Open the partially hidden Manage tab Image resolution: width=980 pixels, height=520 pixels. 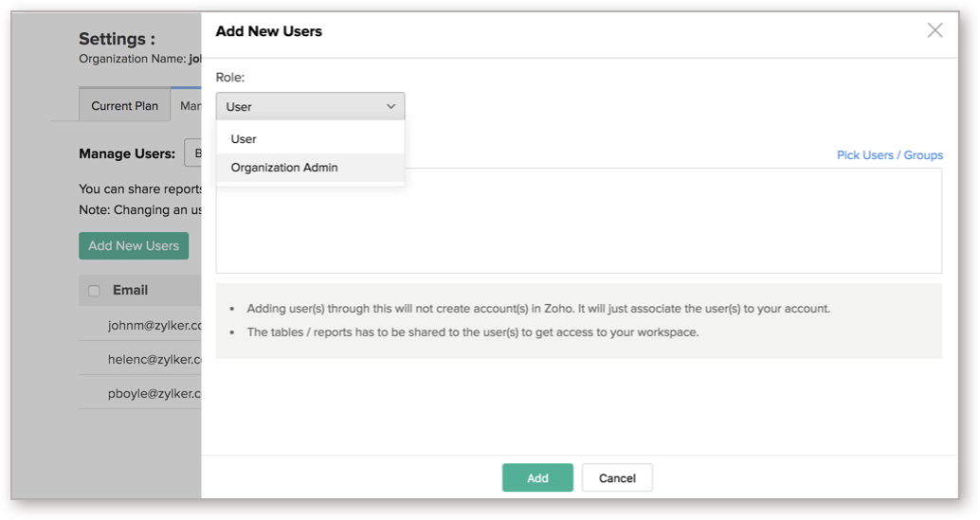[189, 105]
